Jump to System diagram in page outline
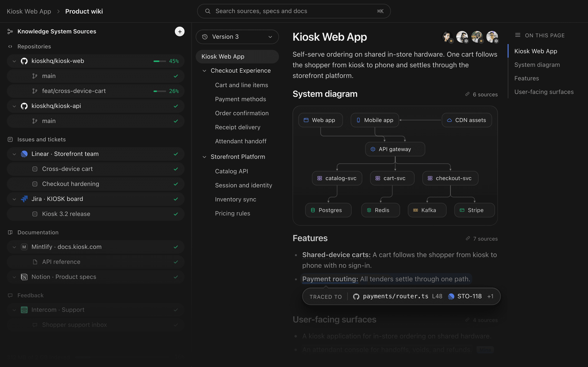588x367 pixels. (537, 65)
